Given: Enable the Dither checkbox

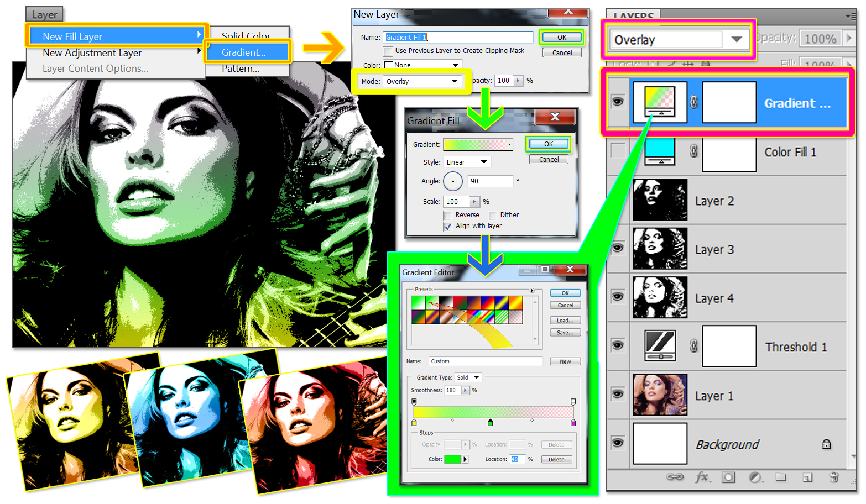Looking at the screenshot, I should pos(493,215).
